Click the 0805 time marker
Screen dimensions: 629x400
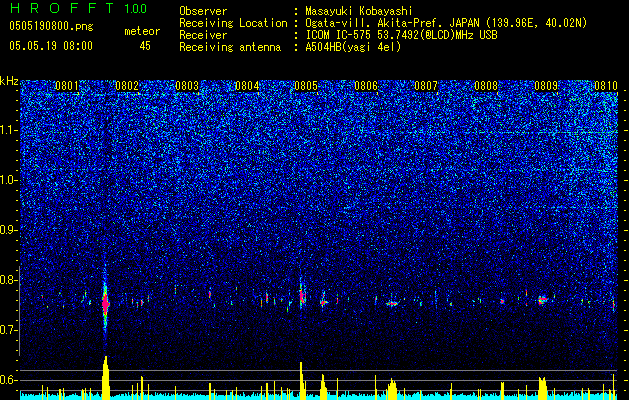point(306,86)
